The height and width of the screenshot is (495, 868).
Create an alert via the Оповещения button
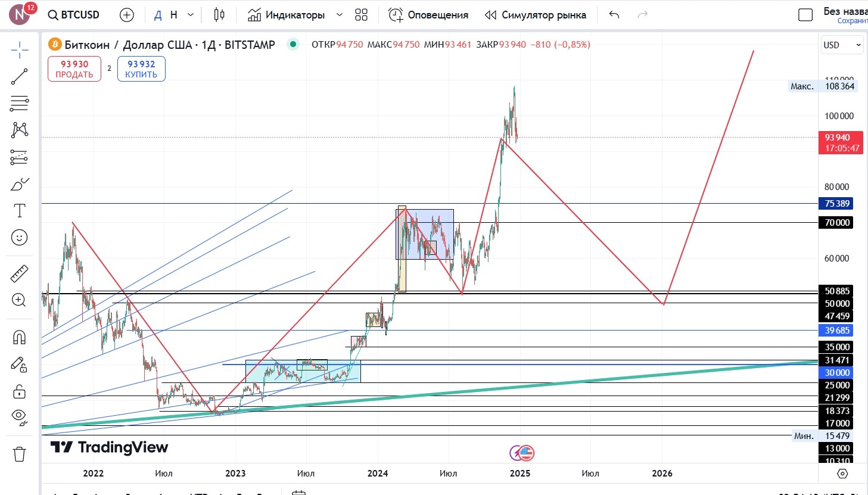pos(428,15)
